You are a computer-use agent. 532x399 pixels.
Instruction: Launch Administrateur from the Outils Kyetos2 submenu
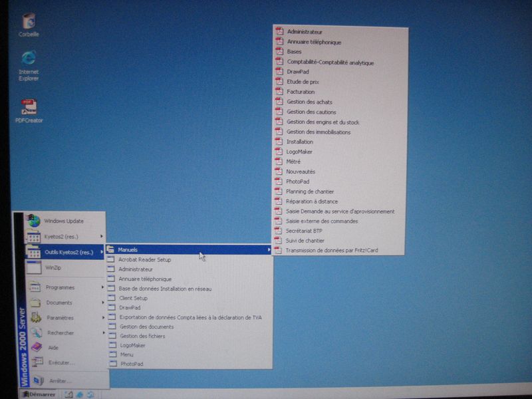coord(189,269)
